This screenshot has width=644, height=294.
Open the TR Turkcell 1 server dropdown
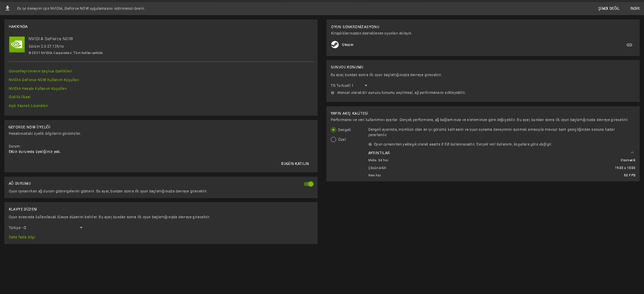[349, 85]
